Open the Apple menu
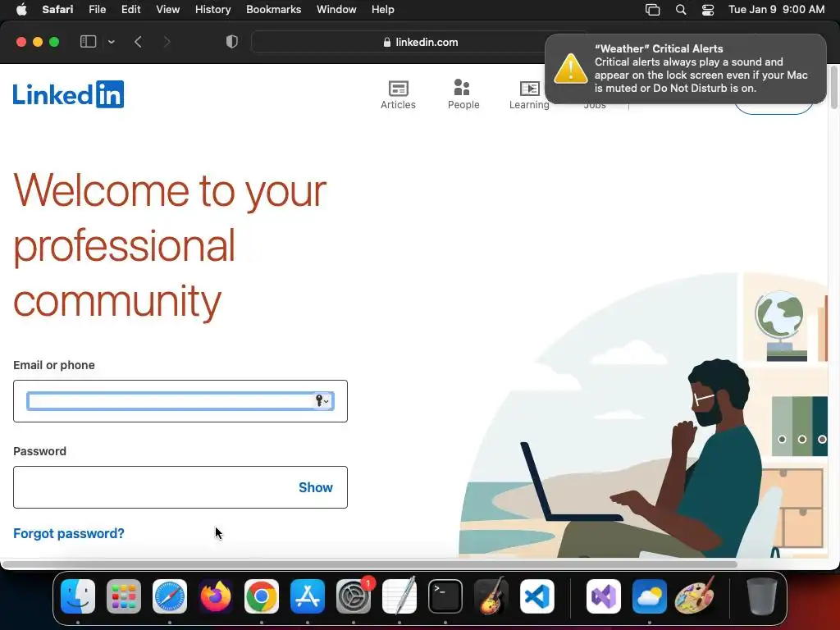The width and height of the screenshot is (840, 630). tap(21, 10)
